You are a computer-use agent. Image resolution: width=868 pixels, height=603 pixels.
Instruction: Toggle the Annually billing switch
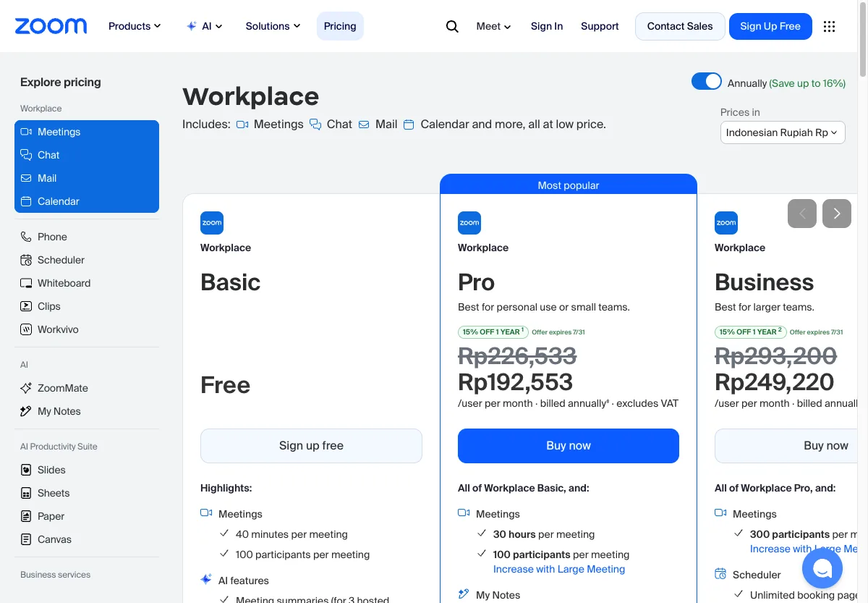click(x=707, y=81)
